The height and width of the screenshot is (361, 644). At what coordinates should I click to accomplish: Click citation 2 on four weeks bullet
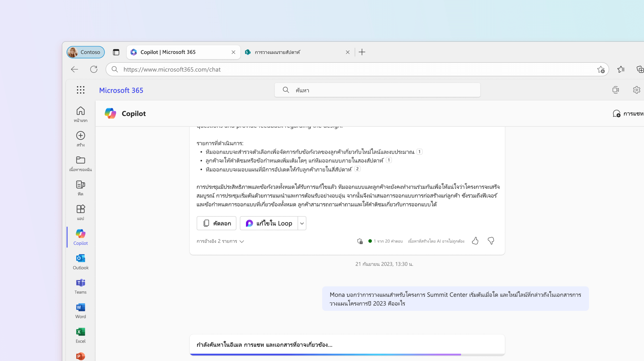pos(357,169)
